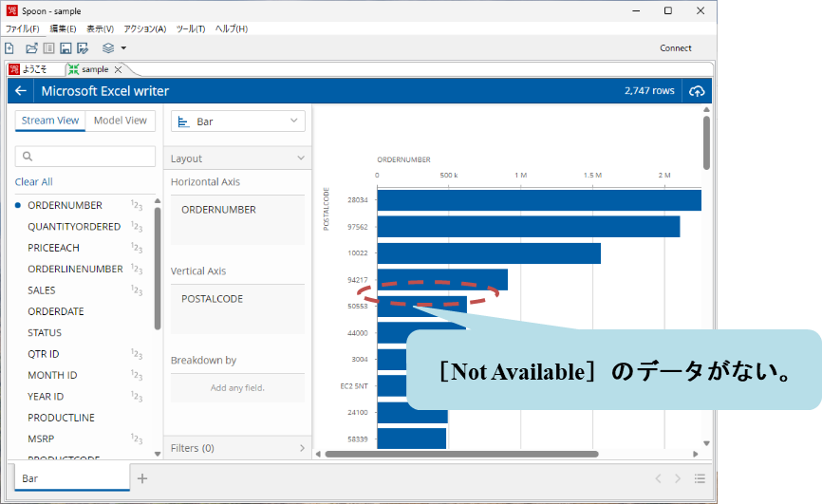
Task: Switch to Stream View
Action: pyautogui.click(x=49, y=121)
